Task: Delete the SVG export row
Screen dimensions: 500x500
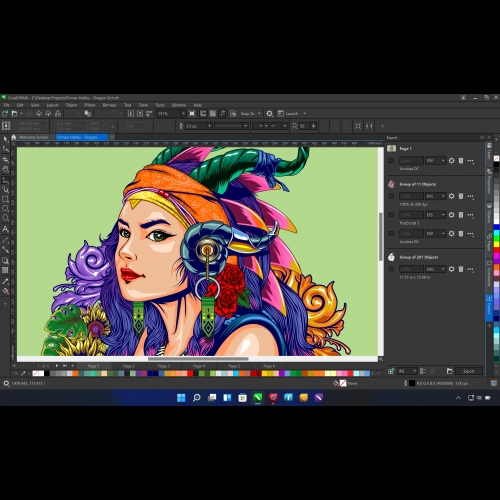Action: (x=461, y=269)
